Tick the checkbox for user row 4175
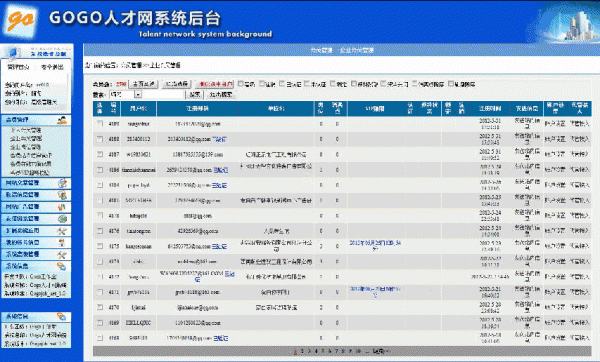 click(x=100, y=246)
